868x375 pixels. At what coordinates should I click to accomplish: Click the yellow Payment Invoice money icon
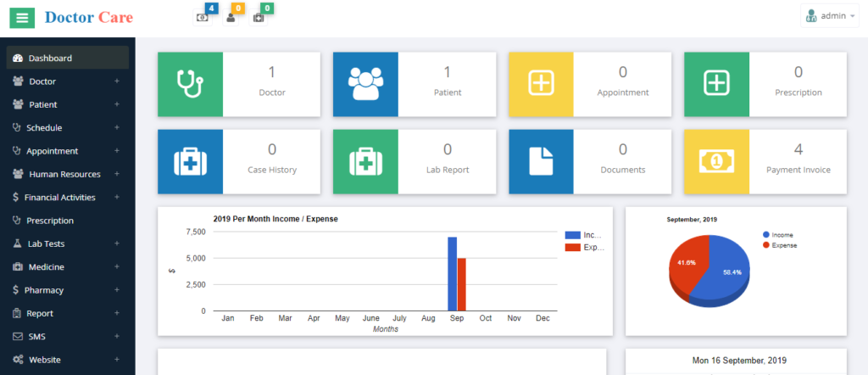716,161
